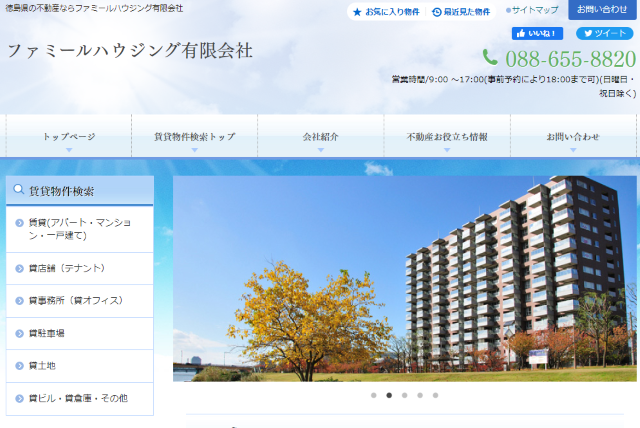640x428 pixels.
Task: Go to トップページ in navigation bar
Action: click(69, 137)
